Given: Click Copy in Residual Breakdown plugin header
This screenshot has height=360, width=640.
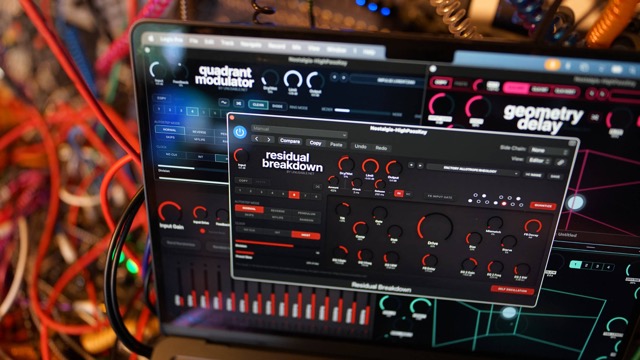Looking at the screenshot, I should [315, 143].
